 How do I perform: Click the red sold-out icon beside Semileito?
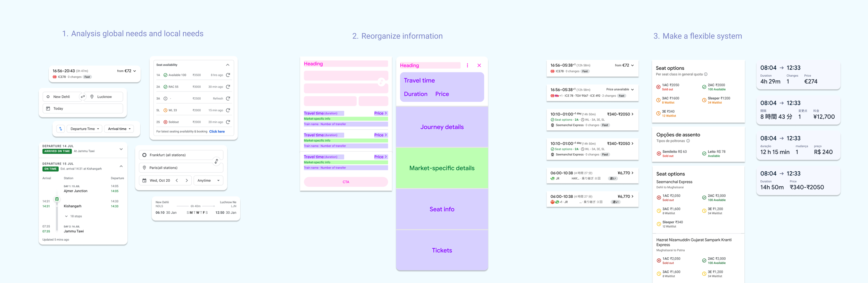pos(659,154)
